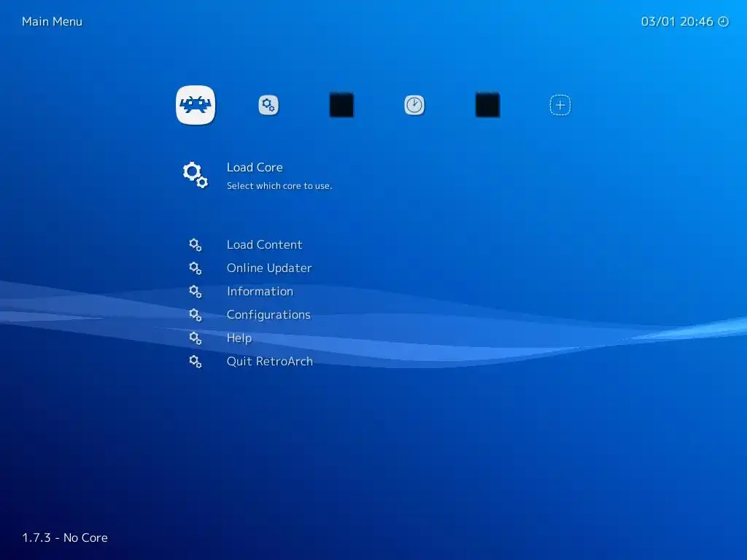Choose Quit RetroArch from the menu

pos(270,362)
